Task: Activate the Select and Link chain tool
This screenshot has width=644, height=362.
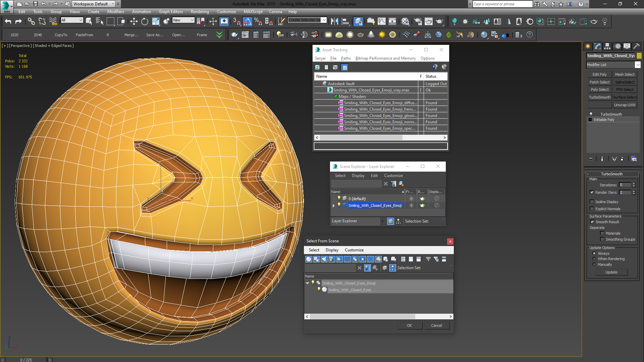Action: pos(31,21)
